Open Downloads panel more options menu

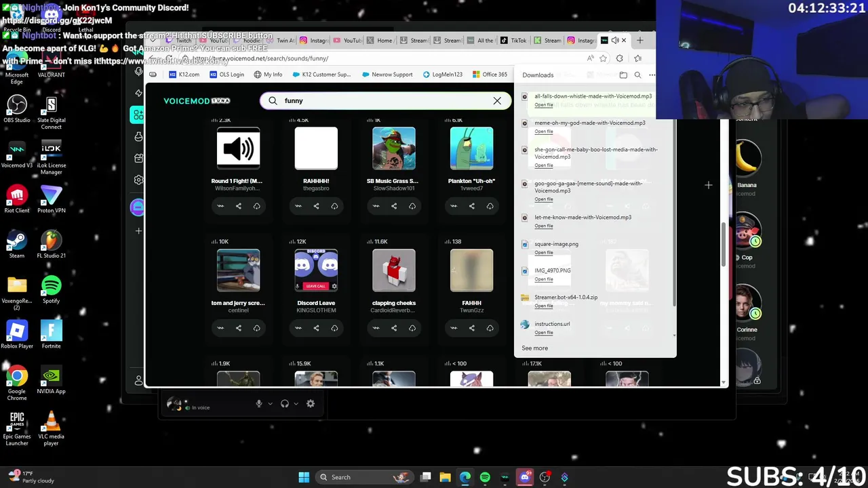(x=652, y=75)
